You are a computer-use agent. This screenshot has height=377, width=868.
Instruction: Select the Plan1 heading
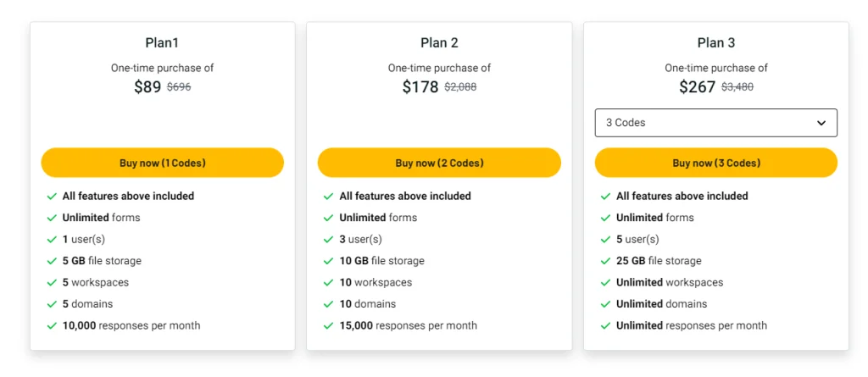[x=162, y=43]
